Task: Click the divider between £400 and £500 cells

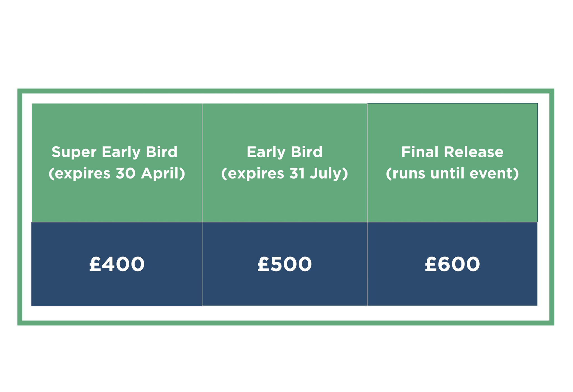Action: pyautogui.click(x=202, y=264)
